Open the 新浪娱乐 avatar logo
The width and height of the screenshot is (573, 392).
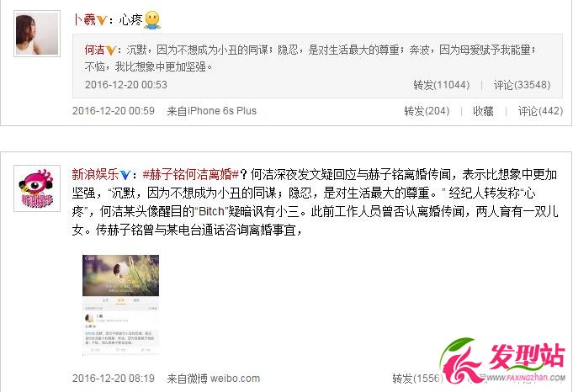(x=37, y=188)
